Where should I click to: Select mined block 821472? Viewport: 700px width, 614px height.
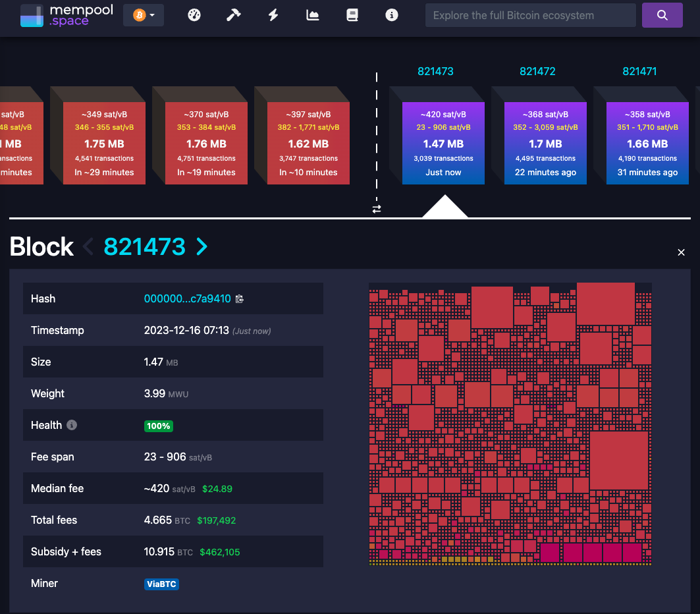(x=545, y=144)
